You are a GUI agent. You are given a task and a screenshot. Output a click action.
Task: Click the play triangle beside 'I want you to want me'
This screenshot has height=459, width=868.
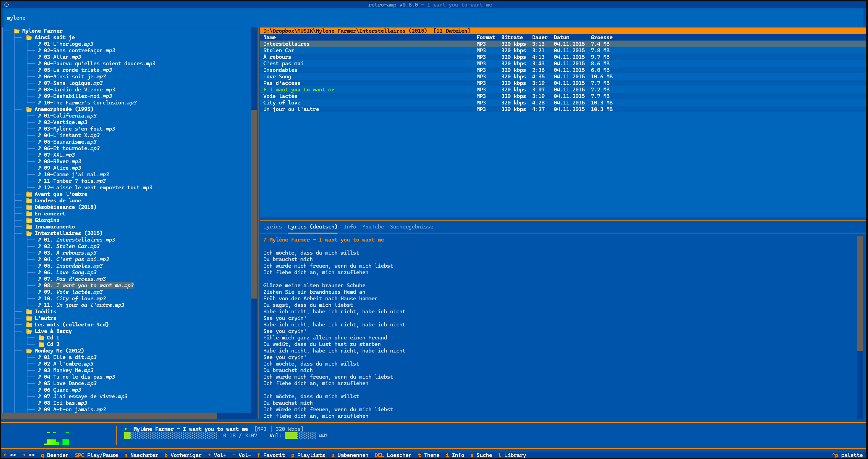(265, 89)
